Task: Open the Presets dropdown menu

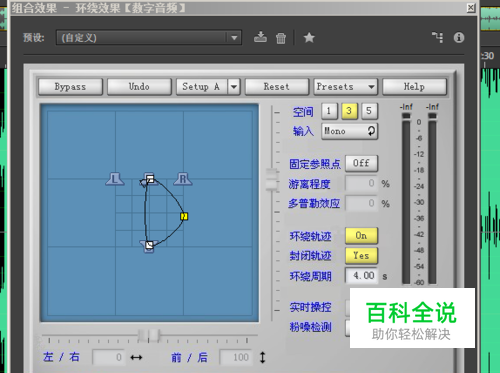Action: pyautogui.click(x=345, y=87)
